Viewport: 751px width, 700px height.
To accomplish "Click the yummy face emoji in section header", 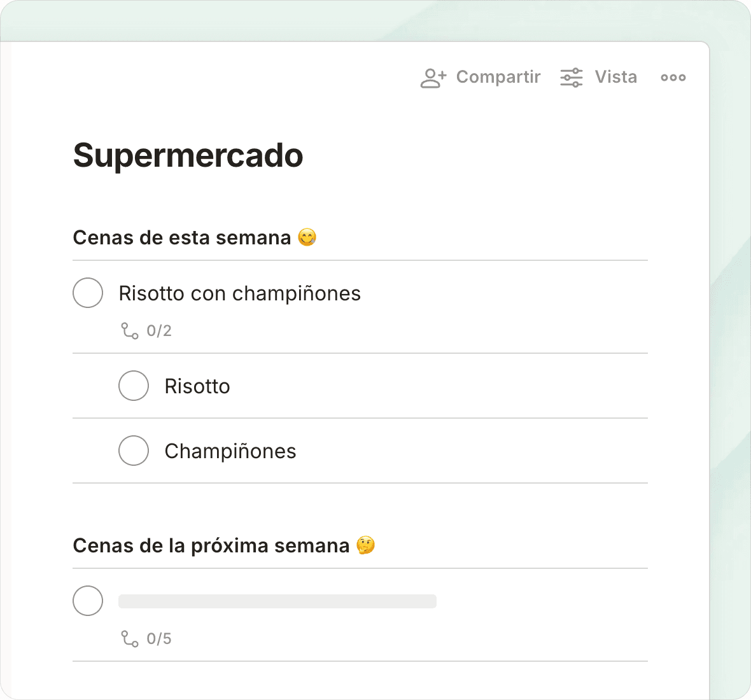I will click(x=307, y=237).
